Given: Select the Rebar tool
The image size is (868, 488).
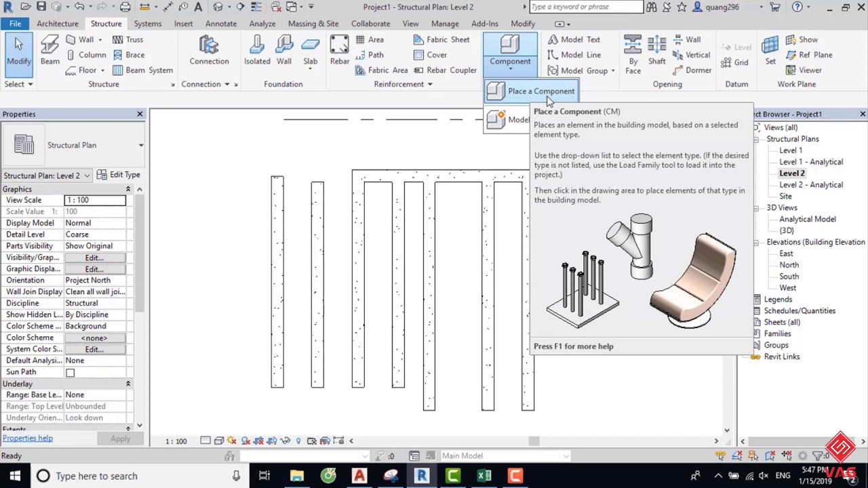Looking at the screenshot, I should click(340, 51).
